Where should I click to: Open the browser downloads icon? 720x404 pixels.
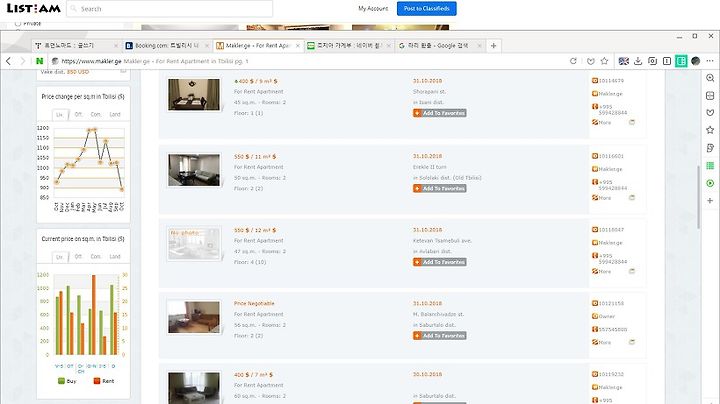coord(638,61)
